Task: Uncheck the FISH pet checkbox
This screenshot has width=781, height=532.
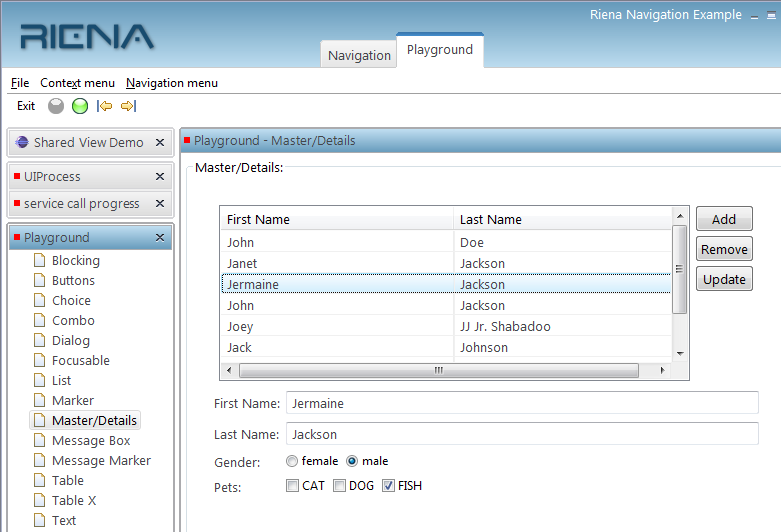Action: coord(388,487)
